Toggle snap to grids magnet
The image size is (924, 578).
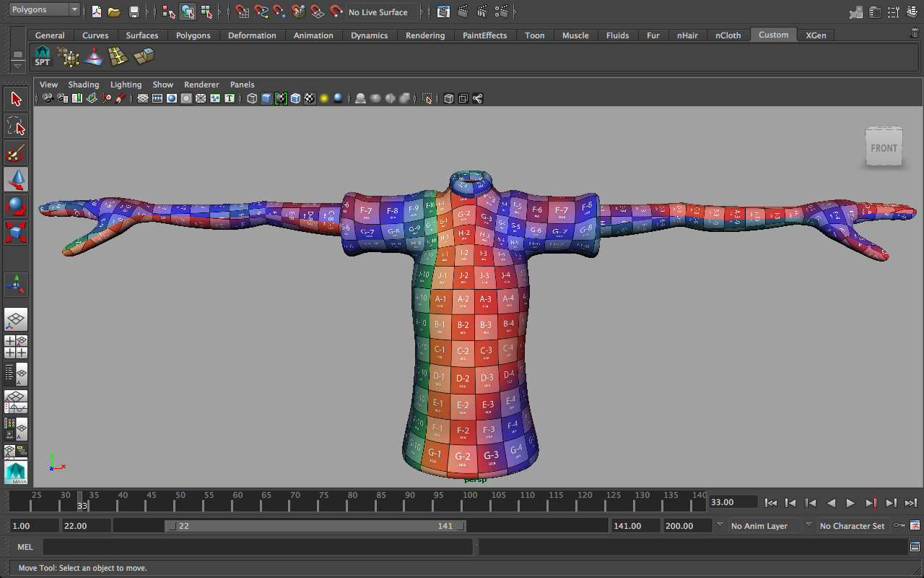point(242,12)
